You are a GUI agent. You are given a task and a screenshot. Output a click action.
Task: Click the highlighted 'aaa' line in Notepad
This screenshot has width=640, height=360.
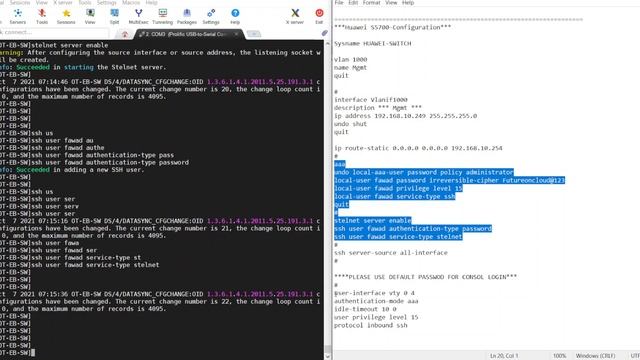pyautogui.click(x=340, y=164)
